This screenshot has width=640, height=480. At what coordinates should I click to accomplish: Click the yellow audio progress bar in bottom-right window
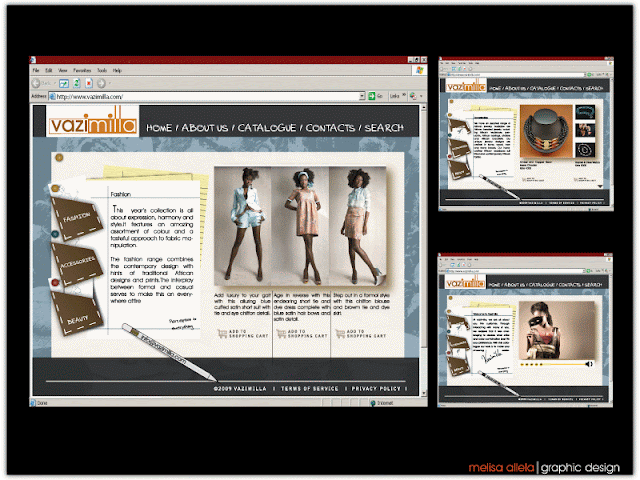[552, 364]
